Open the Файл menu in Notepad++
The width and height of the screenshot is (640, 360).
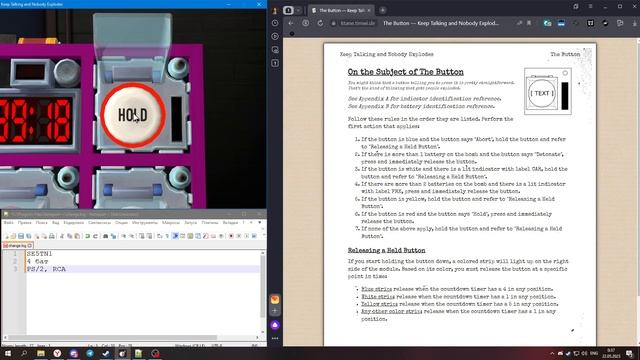[8, 223]
